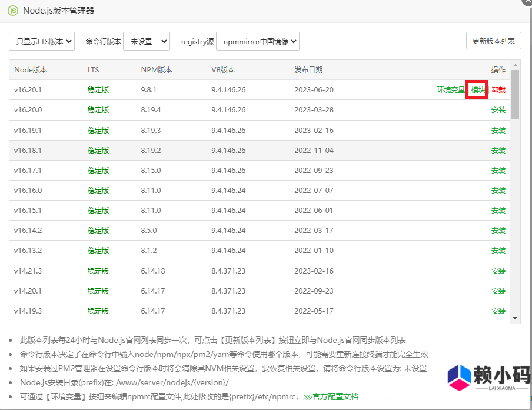Select the v16.18.1 table row
The image size is (532, 410).
[x=235, y=151]
